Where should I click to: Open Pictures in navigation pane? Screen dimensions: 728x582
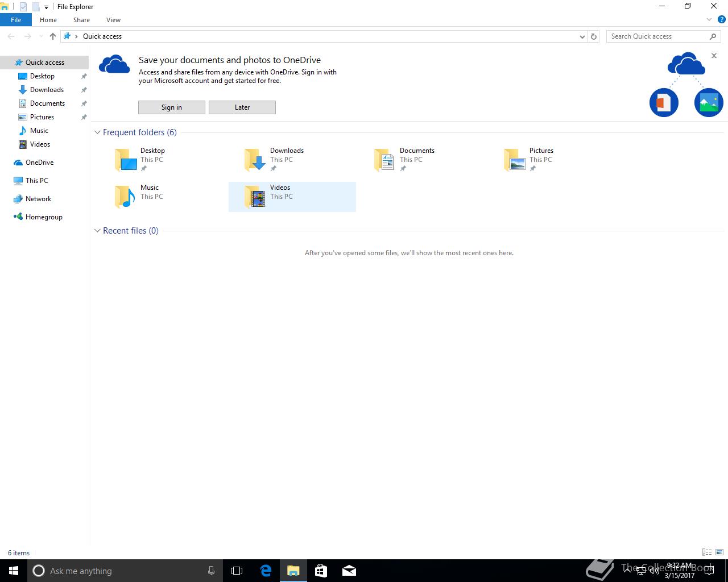pos(42,117)
